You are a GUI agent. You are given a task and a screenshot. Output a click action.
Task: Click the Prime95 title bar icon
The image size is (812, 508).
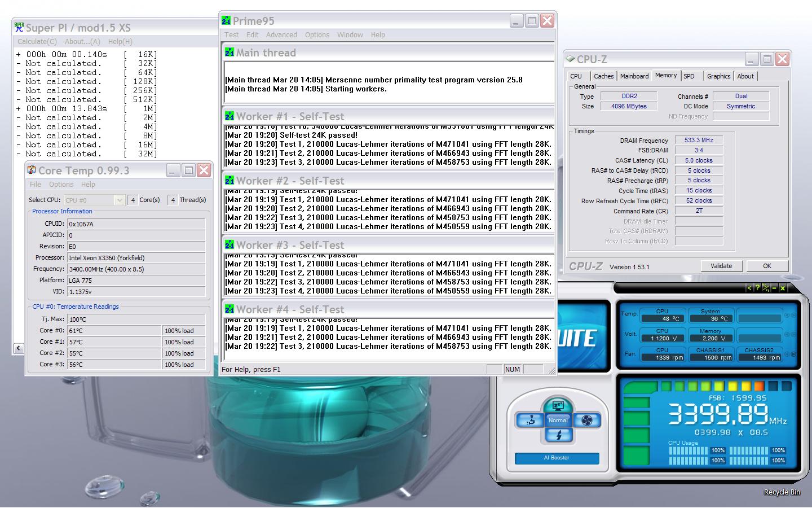[226, 20]
